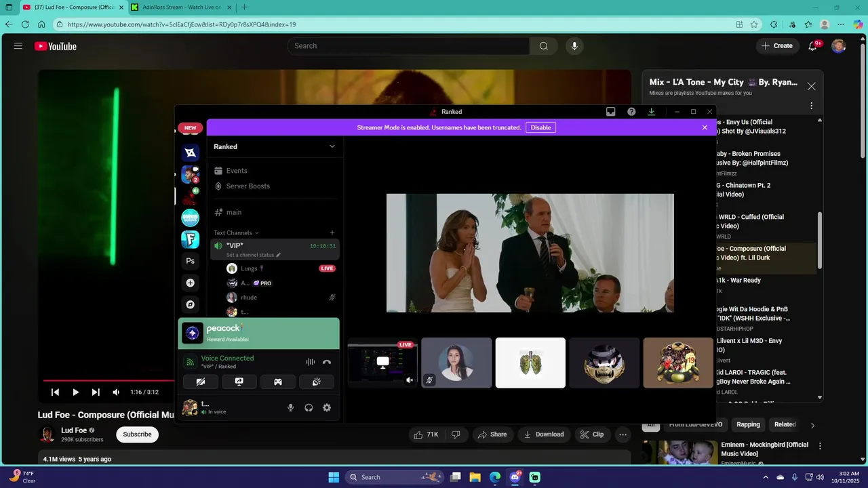This screenshot has height=488, width=868.
Task: Focus the YouTube search input field
Action: point(409,46)
